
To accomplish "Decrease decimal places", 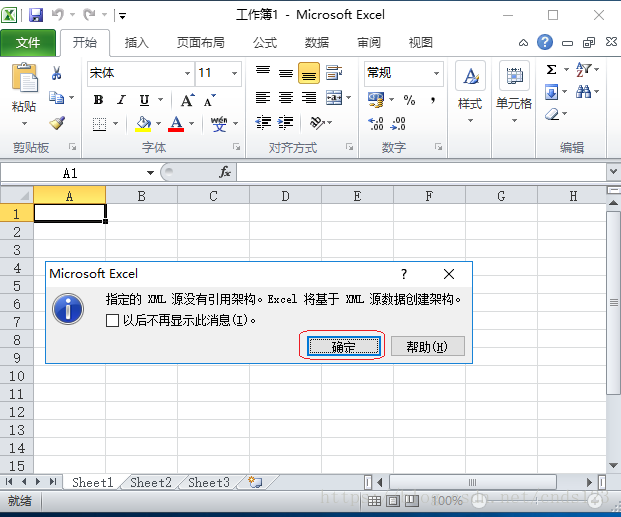I will 398,124.
